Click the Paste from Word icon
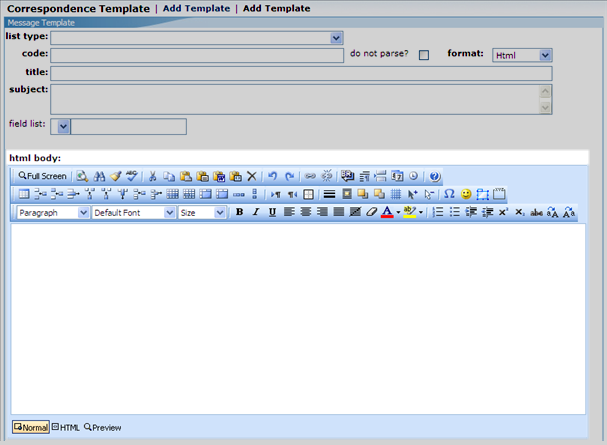 click(x=219, y=176)
